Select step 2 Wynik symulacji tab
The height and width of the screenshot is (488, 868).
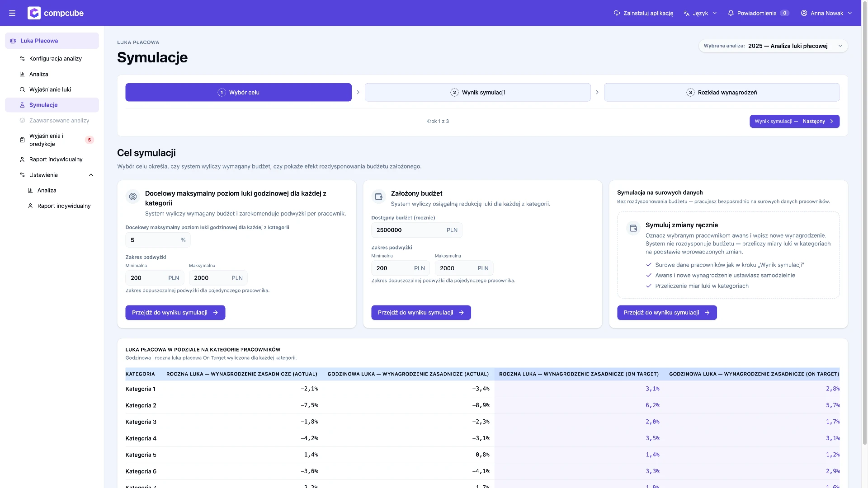tap(477, 92)
